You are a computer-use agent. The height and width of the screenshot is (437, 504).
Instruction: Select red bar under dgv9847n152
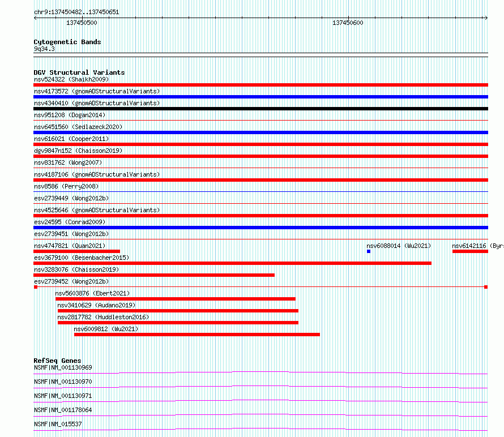point(260,156)
